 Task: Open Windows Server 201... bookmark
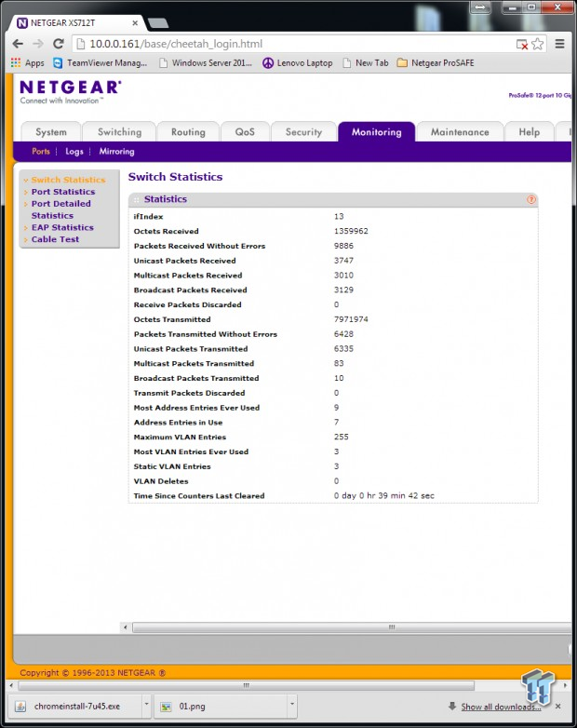pyautogui.click(x=205, y=62)
